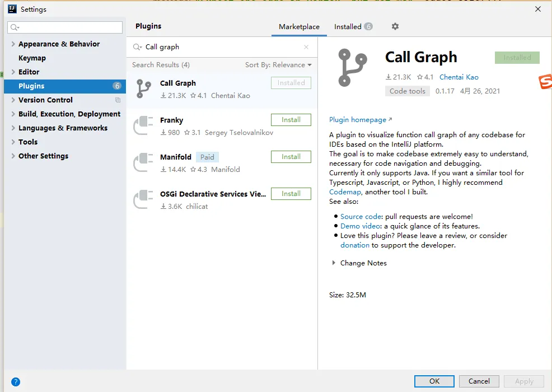Click Install button for OSGi Declarative Services

(291, 194)
